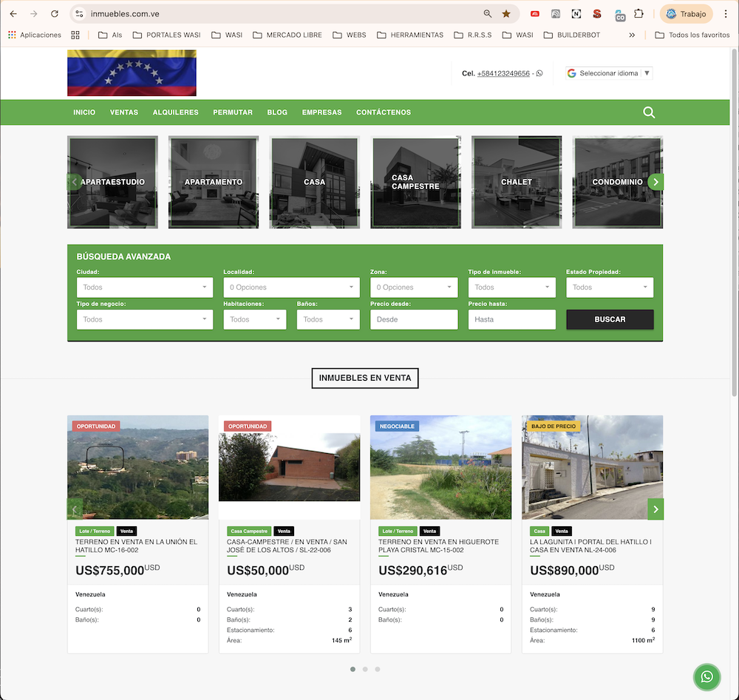Expand the Ciudad dropdown
The height and width of the screenshot is (700, 739).
click(144, 288)
